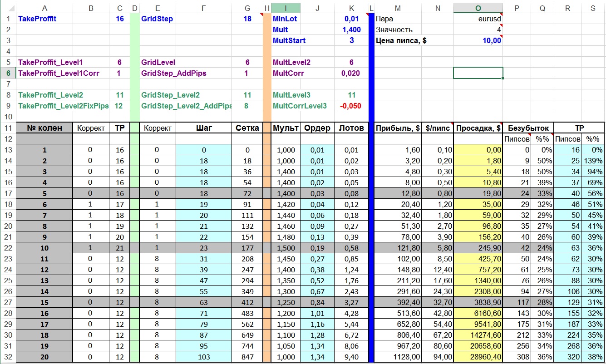The height and width of the screenshot is (364, 606).
Task: Click the grid value 847
Action: [x=247, y=357]
